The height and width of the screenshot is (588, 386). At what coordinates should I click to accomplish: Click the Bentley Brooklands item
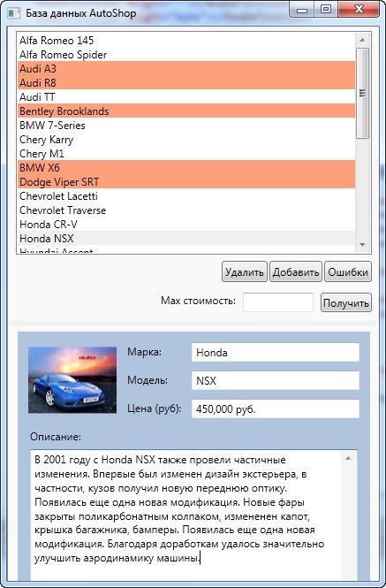(x=186, y=111)
